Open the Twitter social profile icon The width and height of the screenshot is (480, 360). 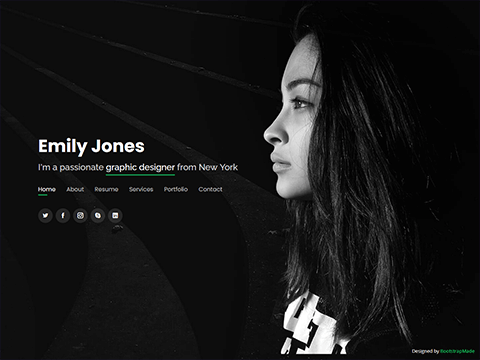(x=45, y=215)
